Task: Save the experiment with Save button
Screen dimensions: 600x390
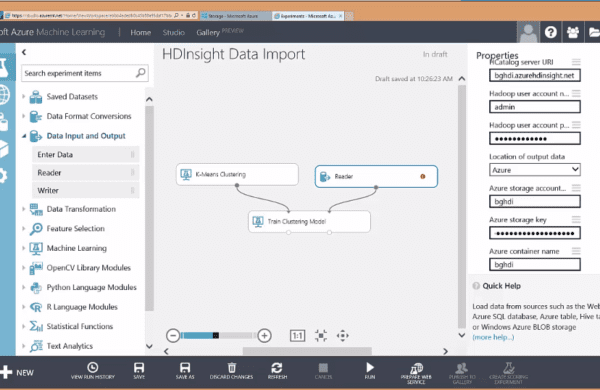Action: [139, 371]
